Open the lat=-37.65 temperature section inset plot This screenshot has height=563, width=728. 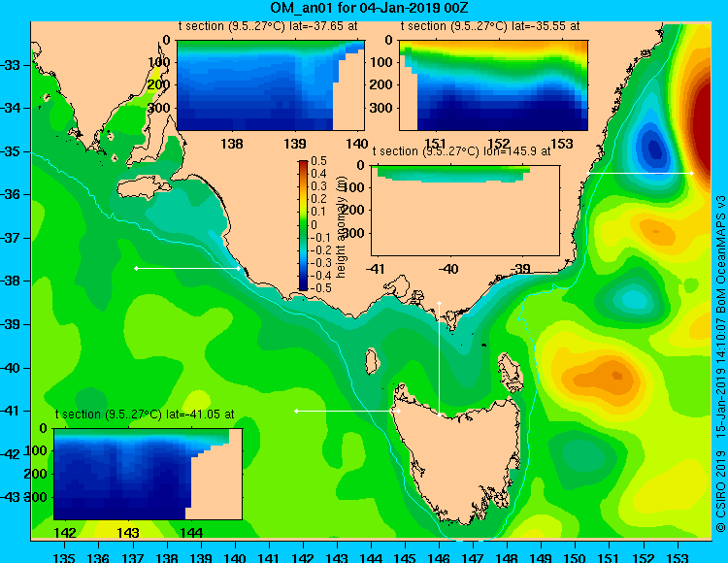[x=271, y=85]
